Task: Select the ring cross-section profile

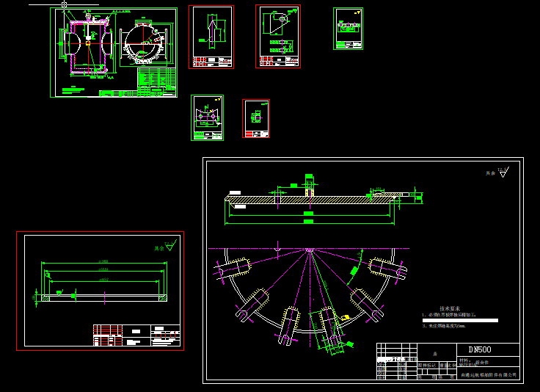Action: tap(104, 298)
